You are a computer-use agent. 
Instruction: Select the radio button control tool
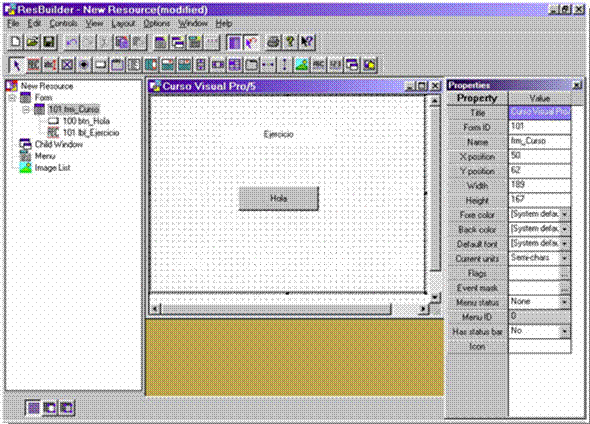pyautogui.click(x=84, y=65)
